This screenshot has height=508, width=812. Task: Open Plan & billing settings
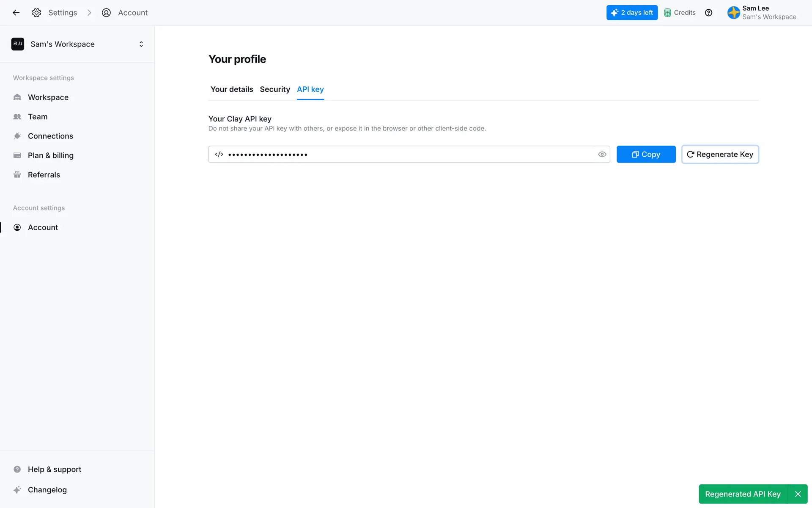50,155
